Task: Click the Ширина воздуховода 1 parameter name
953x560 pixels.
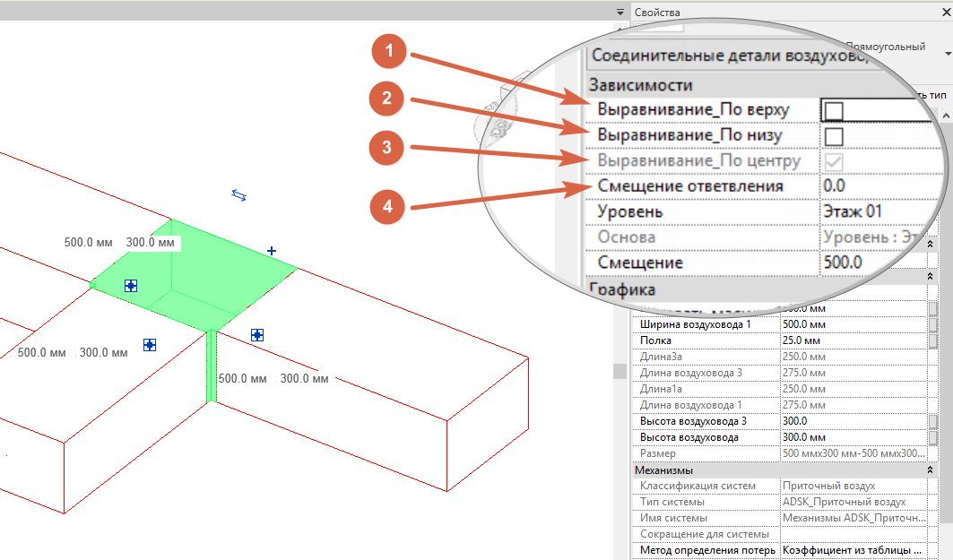Action: tap(696, 324)
